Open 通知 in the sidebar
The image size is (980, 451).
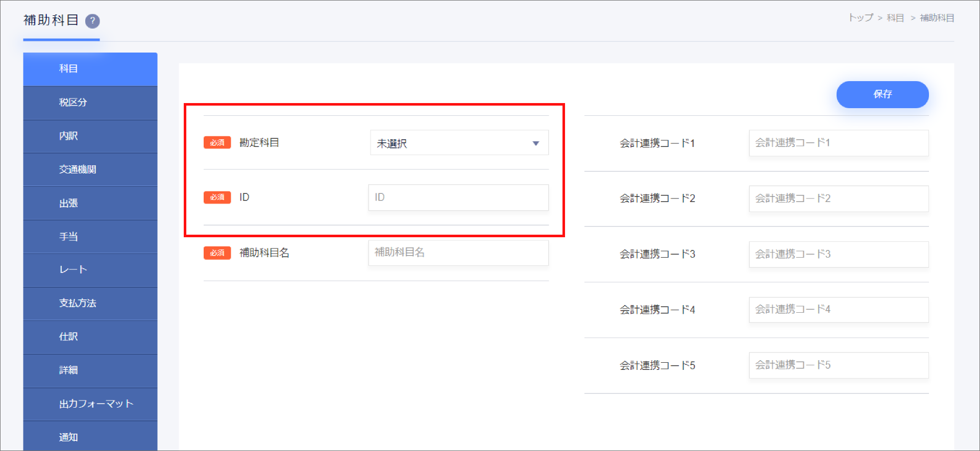pyautogui.click(x=90, y=437)
